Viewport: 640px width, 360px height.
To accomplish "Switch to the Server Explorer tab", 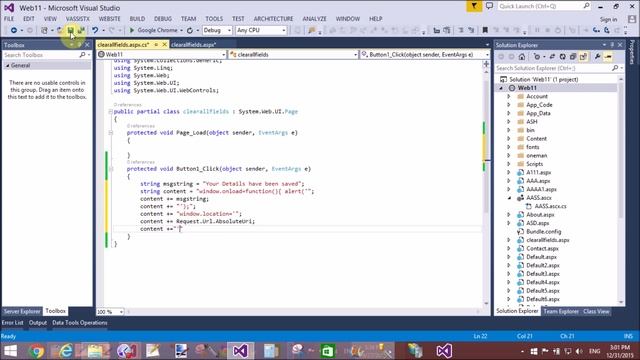I will [x=22, y=311].
